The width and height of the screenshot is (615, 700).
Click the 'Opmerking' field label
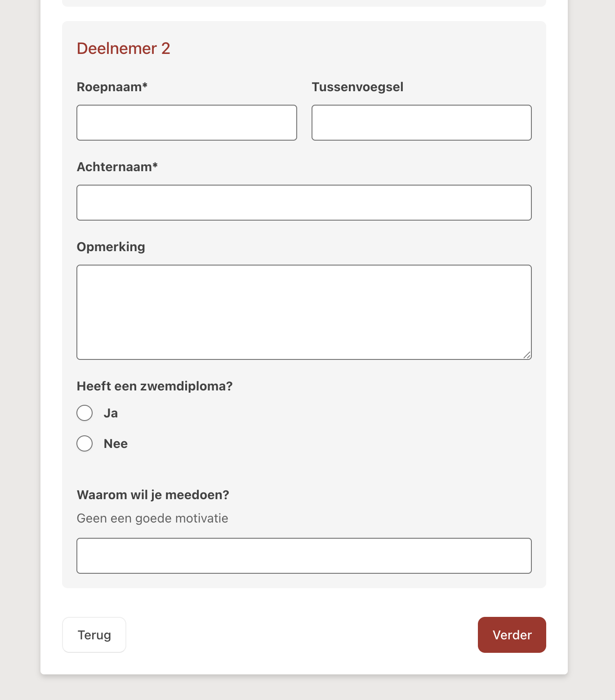111,247
